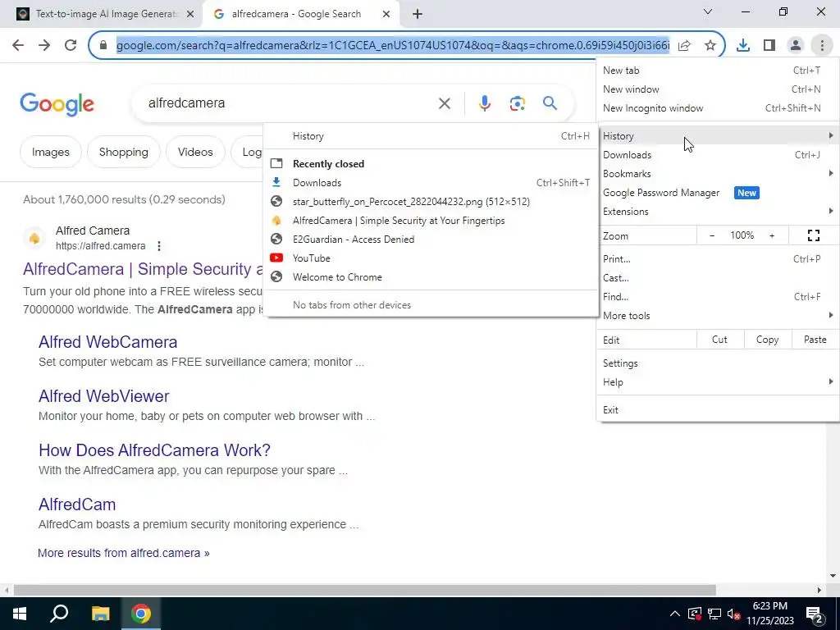Image resolution: width=840 pixels, height=630 pixels.
Task: Open site info via the address bar lock icon
Action: pyautogui.click(x=103, y=45)
